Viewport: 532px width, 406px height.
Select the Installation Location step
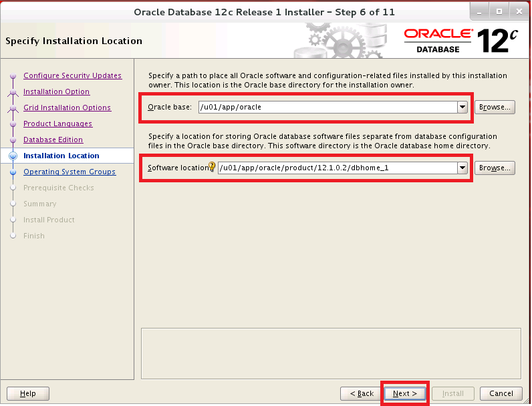61,156
